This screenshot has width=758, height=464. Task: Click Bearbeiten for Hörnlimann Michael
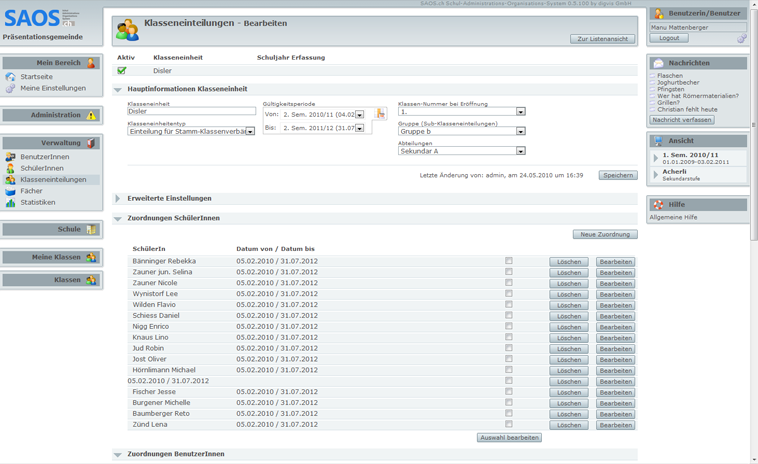tap(615, 371)
